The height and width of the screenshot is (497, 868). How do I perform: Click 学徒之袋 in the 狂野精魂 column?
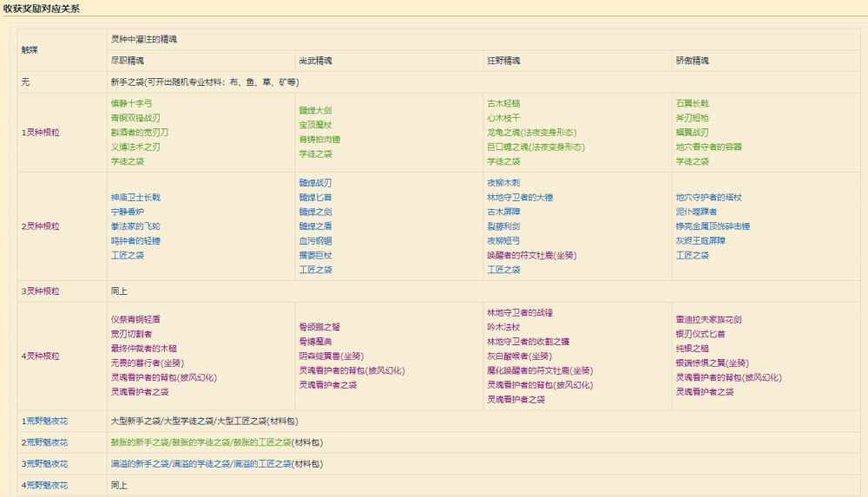pyautogui.click(x=503, y=161)
